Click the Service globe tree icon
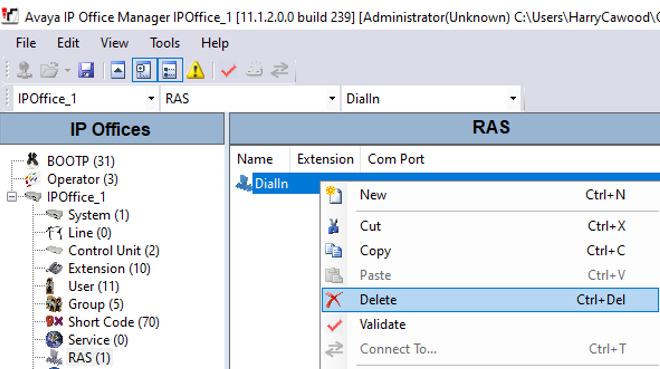This screenshot has height=369, width=660. tap(54, 340)
